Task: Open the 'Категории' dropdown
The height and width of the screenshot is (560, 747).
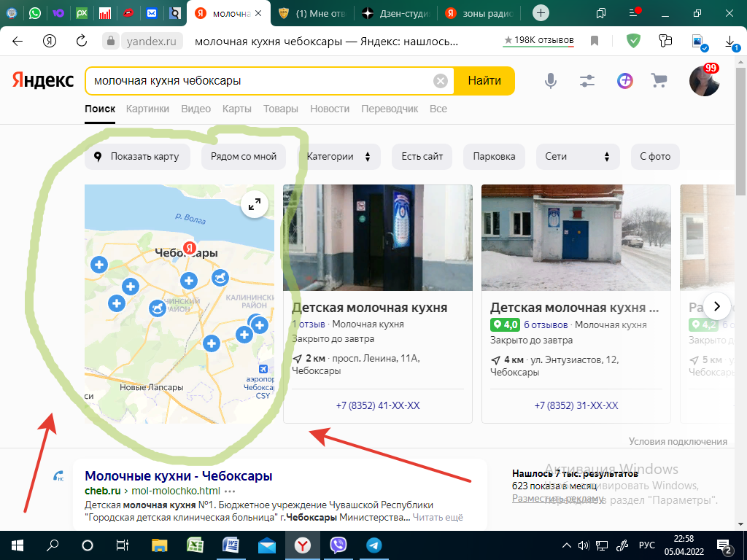Action: click(338, 157)
